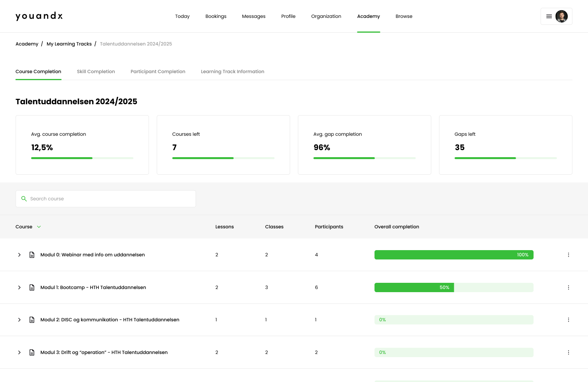Click the youandx logo
The image size is (588, 382).
click(39, 16)
